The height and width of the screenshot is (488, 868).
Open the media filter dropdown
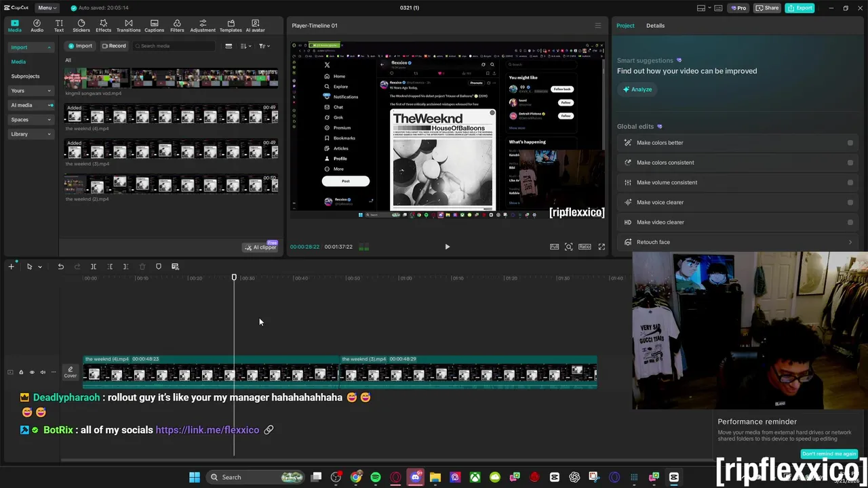264,46
